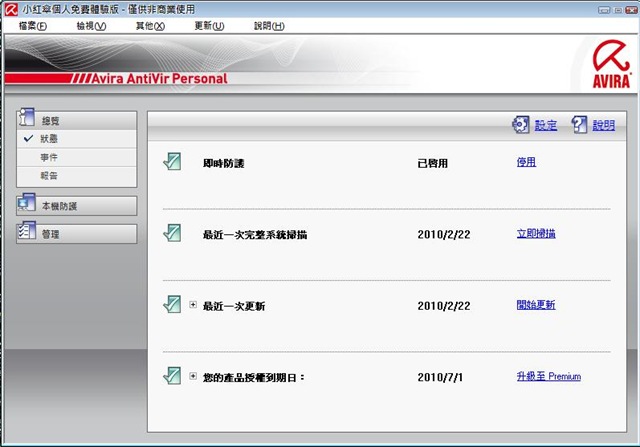Screen dimensions: 640x447
Task: Click the status check icon beside 即時防護
Action: [x=172, y=162]
